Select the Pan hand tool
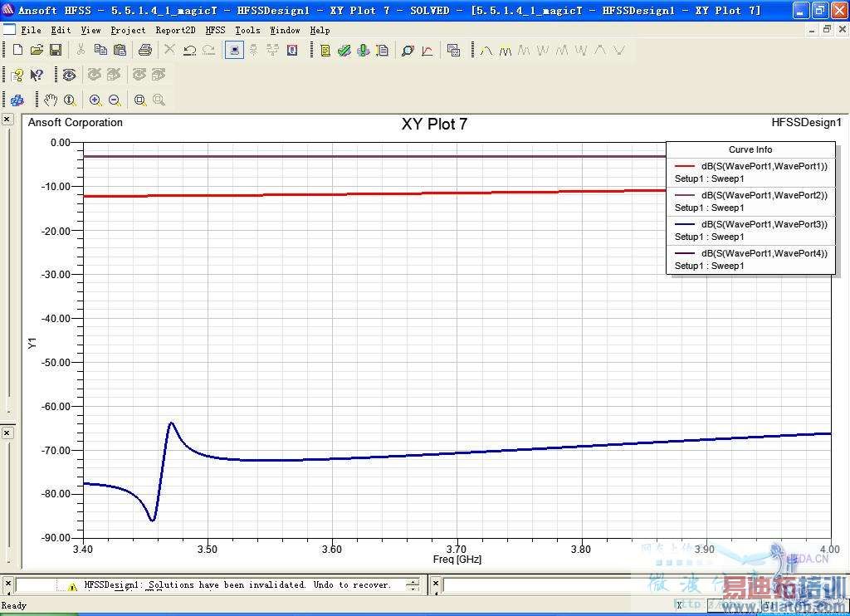The height and width of the screenshot is (616, 850). tap(51, 100)
